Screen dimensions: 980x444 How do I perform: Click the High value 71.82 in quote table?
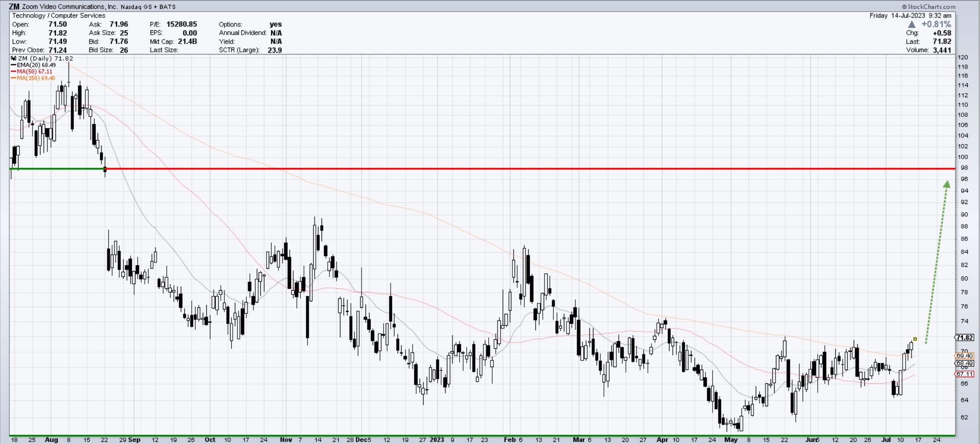pyautogui.click(x=58, y=33)
